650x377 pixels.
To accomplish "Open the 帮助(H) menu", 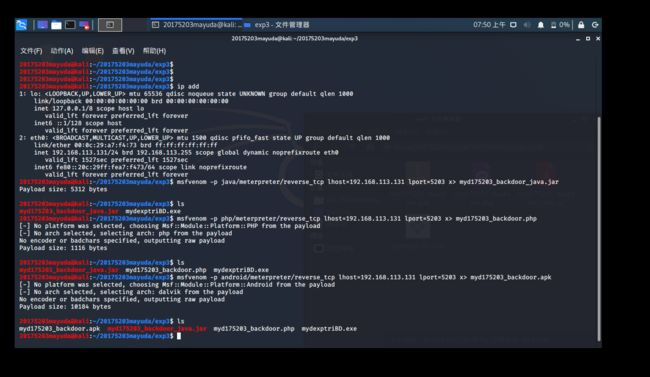I will tap(154, 51).
